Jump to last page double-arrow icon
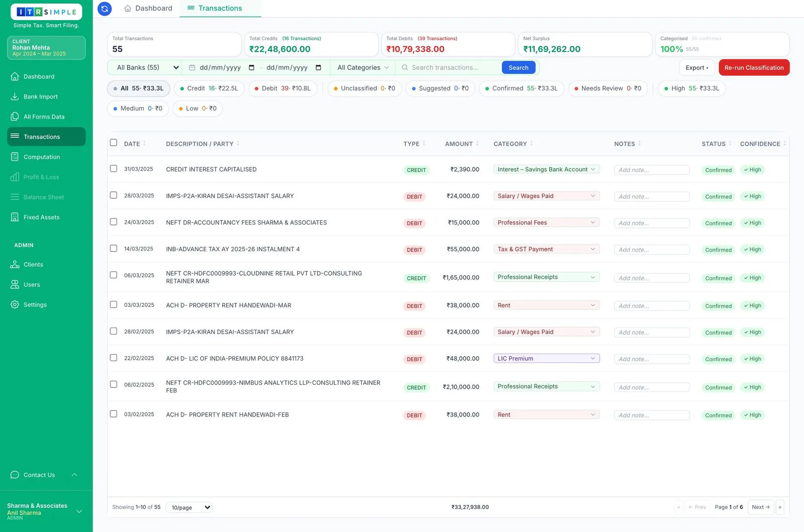 [780, 507]
